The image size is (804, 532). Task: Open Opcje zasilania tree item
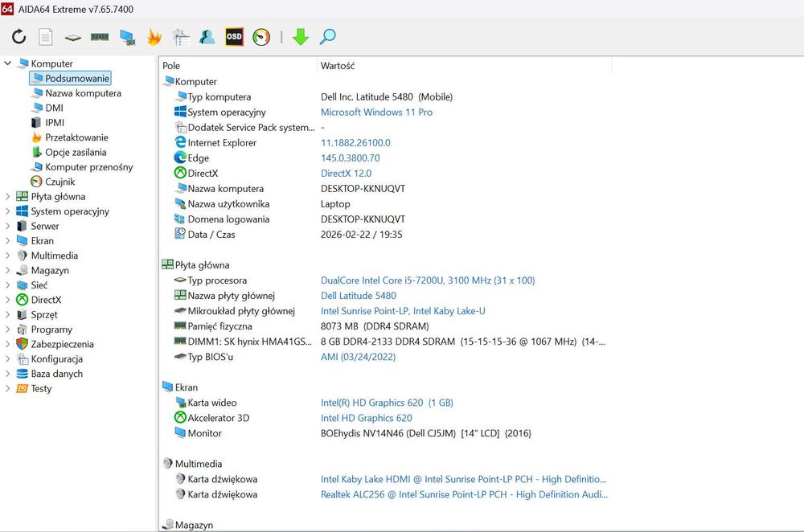(76, 152)
